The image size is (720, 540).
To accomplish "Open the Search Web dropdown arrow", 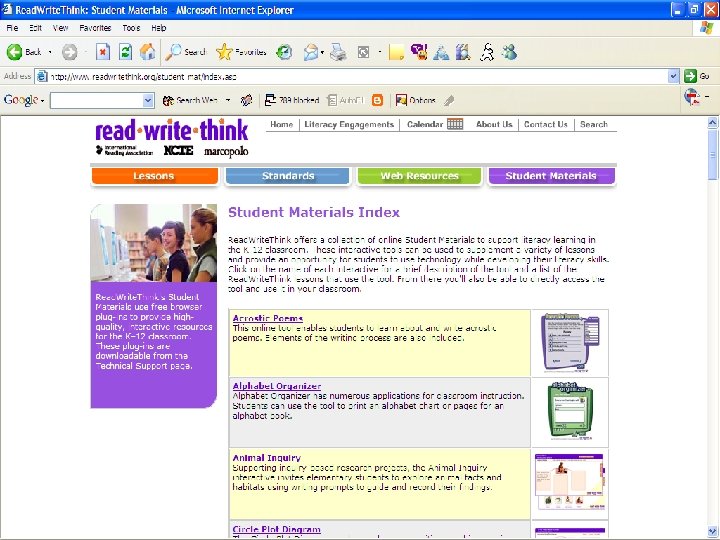I will (x=228, y=100).
